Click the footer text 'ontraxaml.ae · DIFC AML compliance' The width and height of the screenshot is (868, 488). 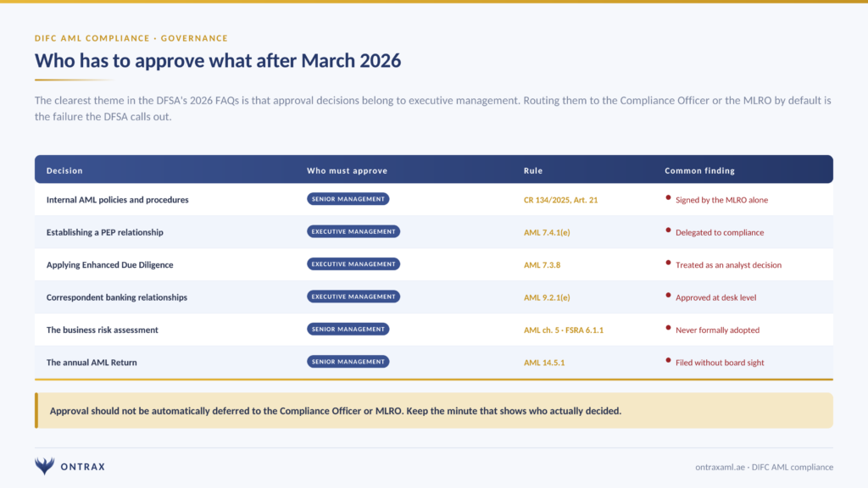click(x=764, y=467)
